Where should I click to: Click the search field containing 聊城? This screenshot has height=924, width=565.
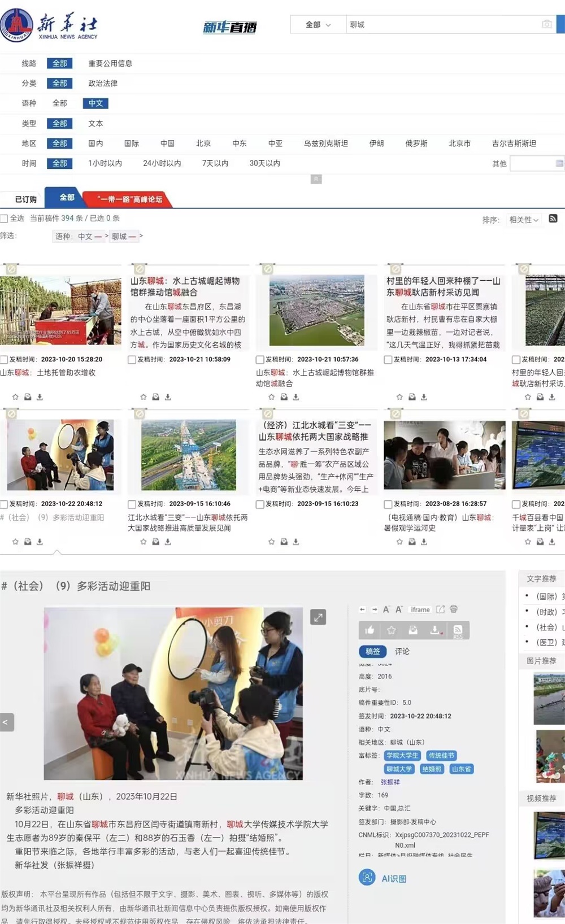click(441, 25)
